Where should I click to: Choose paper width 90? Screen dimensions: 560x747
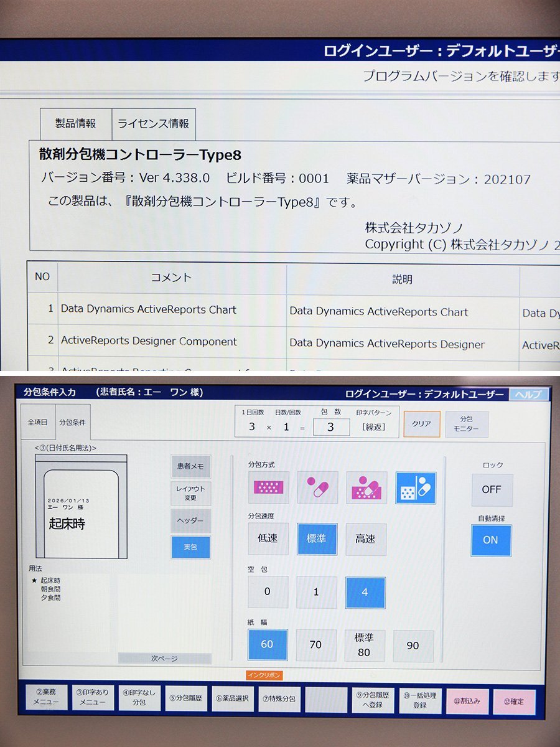point(413,646)
